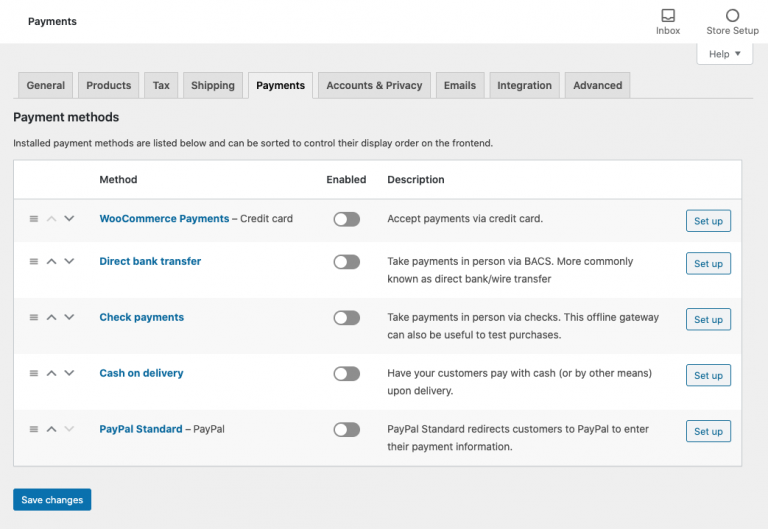Click the Enabled column header
Viewport: 768px width, 529px height.
point(346,179)
